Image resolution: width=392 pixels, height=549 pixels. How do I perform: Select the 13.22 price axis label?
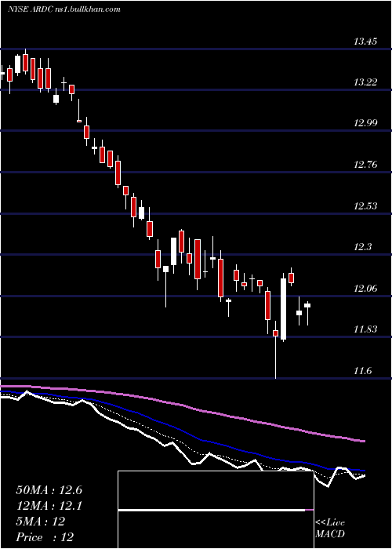coord(365,82)
